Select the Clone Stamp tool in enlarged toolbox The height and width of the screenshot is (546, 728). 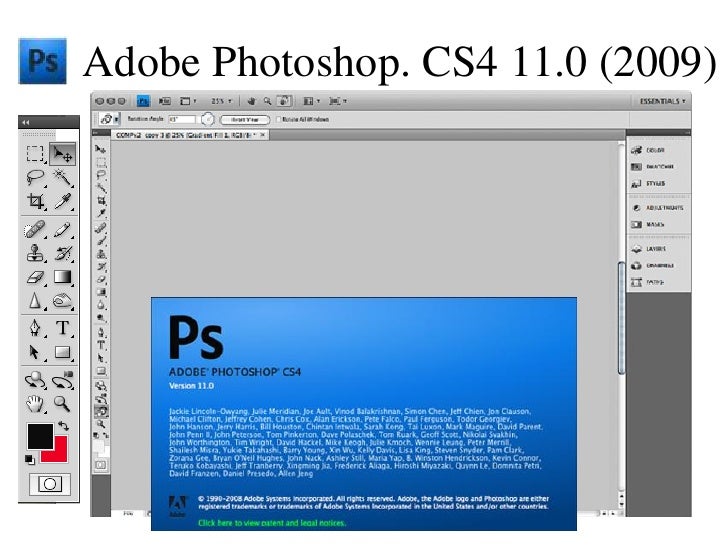click(35, 253)
